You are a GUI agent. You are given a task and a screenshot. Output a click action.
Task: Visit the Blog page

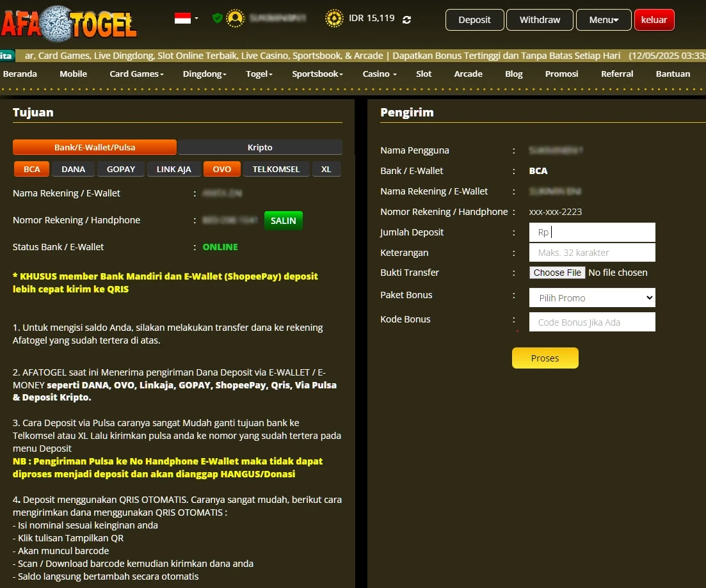(514, 74)
